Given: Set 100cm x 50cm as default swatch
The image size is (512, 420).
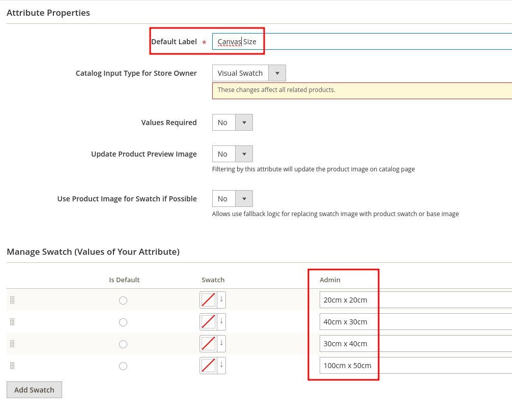Looking at the screenshot, I should point(123,366).
